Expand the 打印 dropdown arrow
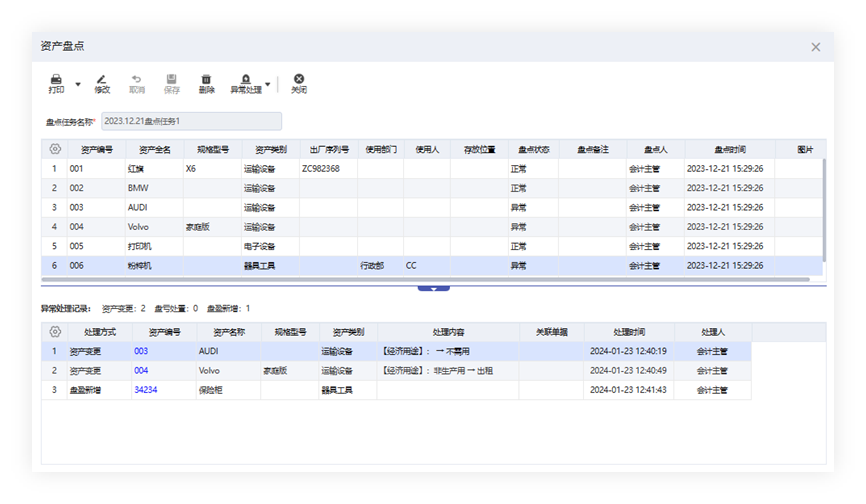 (78, 84)
